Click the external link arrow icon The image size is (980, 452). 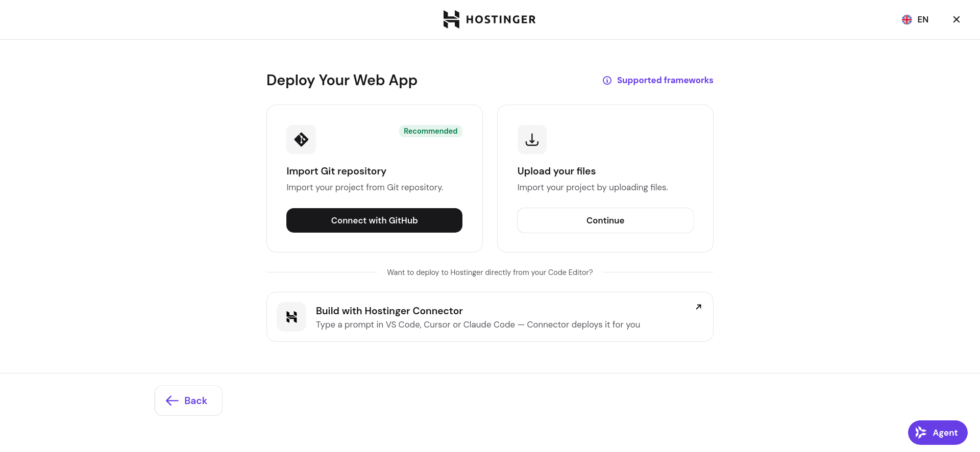699,307
